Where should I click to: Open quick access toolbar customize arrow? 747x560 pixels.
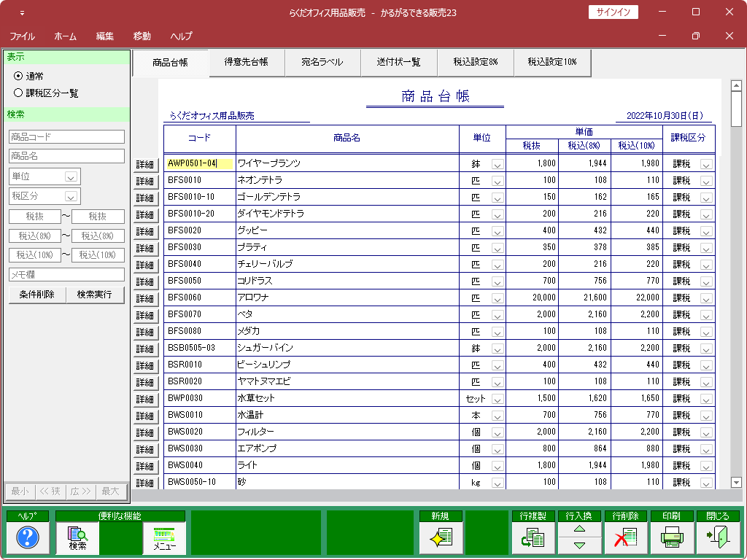pos(22,13)
